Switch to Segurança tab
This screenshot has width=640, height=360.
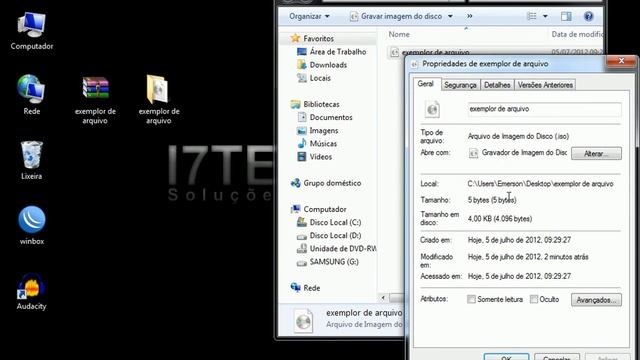pyautogui.click(x=460, y=85)
